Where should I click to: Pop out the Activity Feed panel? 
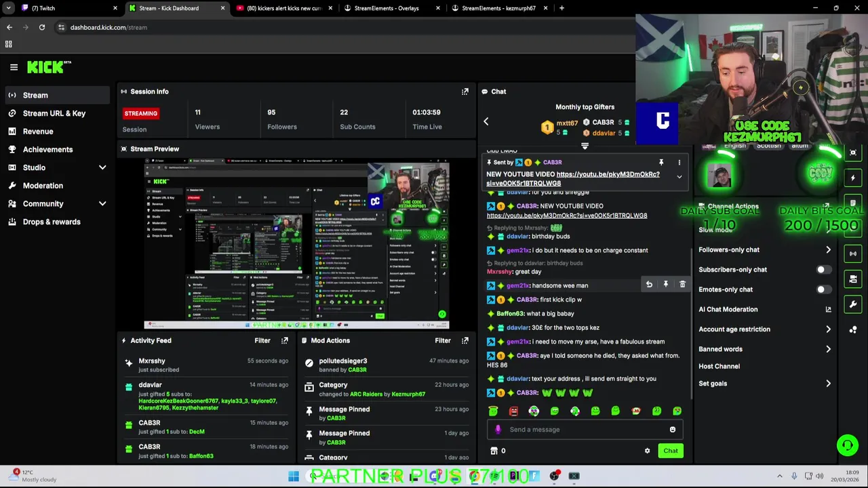tap(285, 341)
